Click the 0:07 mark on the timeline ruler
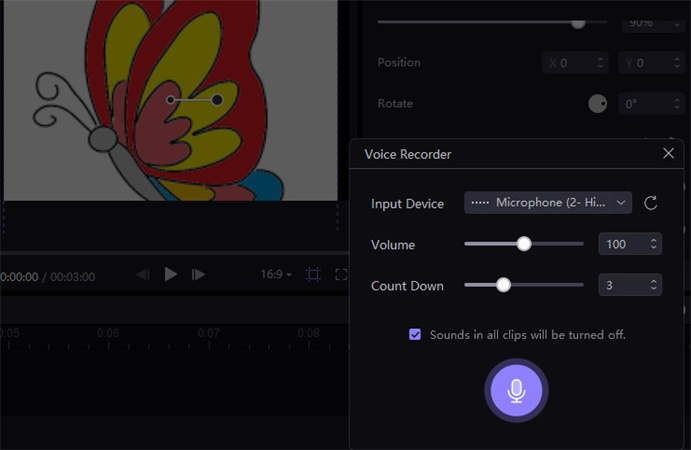Image resolution: width=691 pixels, height=450 pixels. [208, 333]
